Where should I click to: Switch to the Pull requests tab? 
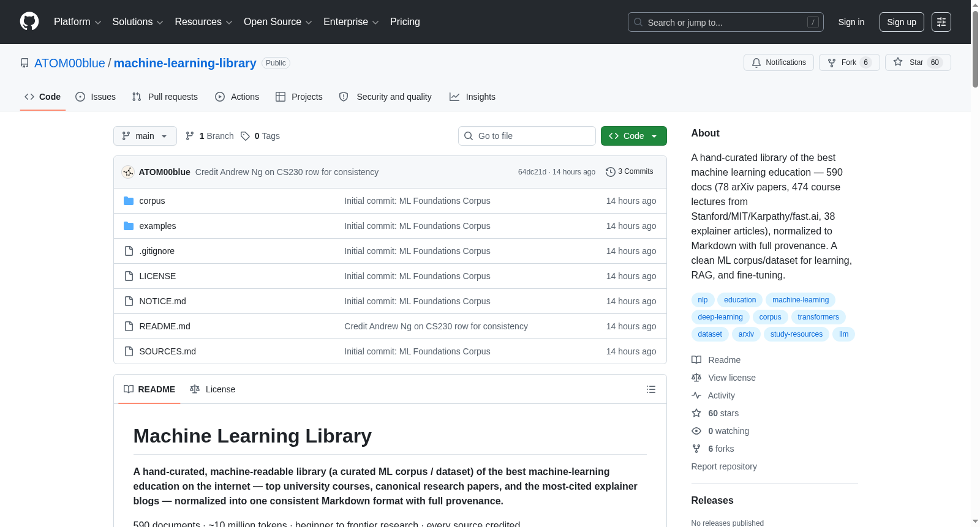[165, 97]
